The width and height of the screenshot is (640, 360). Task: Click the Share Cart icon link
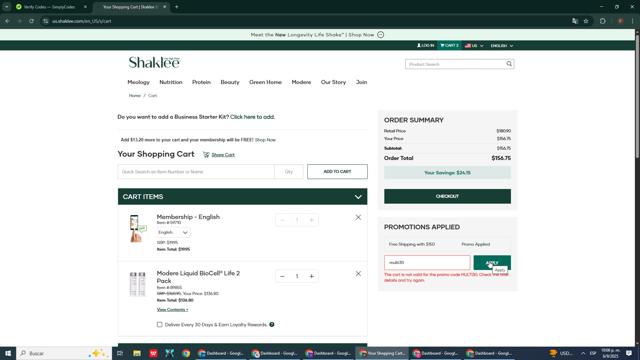click(219, 155)
